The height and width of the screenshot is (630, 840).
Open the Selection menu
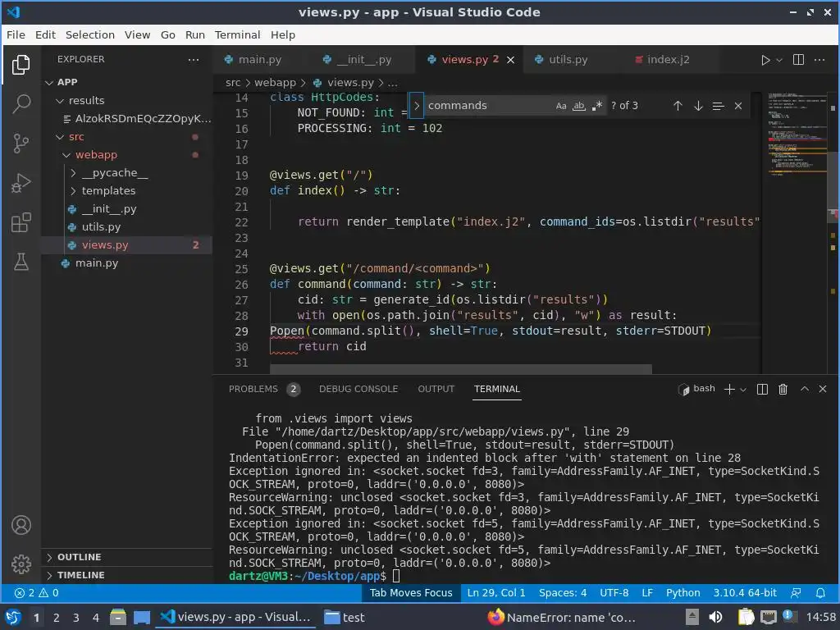coord(90,34)
